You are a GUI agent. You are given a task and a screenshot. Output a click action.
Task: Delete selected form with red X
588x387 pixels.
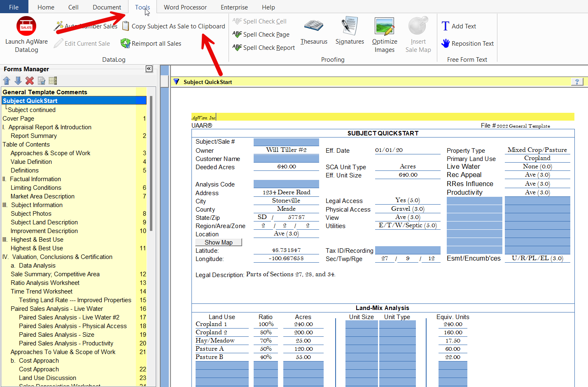pos(30,81)
